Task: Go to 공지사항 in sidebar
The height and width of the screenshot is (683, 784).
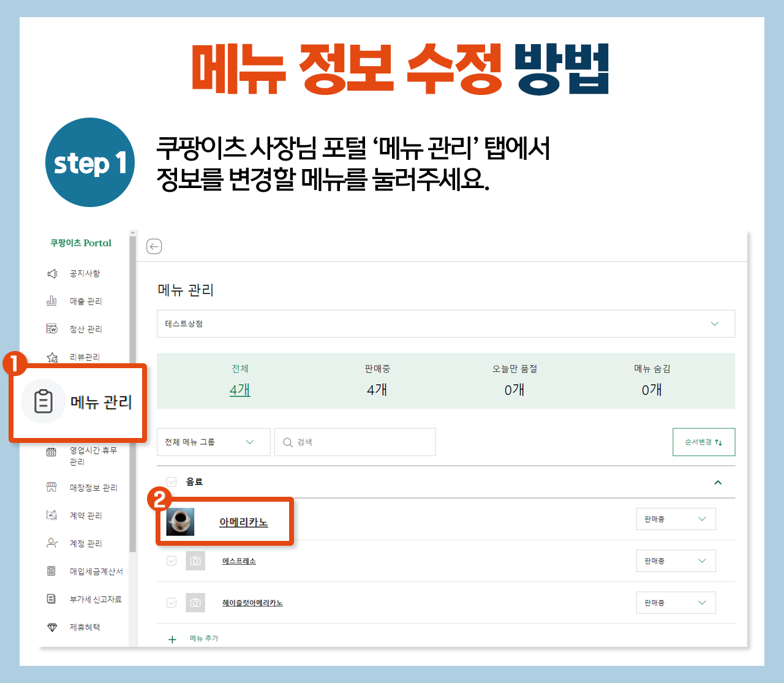Action: point(85,273)
